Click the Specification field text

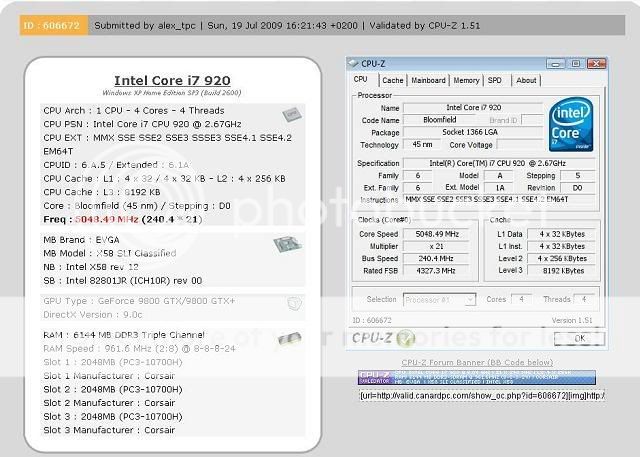click(x=499, y=163)
